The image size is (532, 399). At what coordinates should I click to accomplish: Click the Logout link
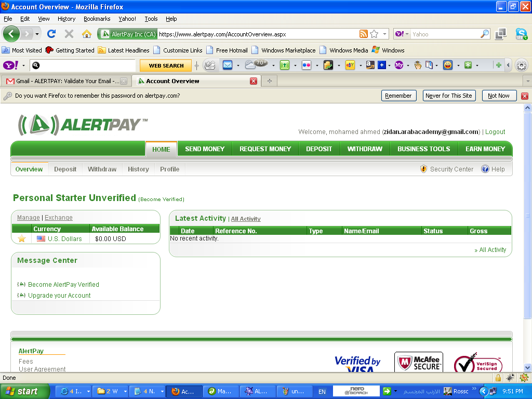495,131
